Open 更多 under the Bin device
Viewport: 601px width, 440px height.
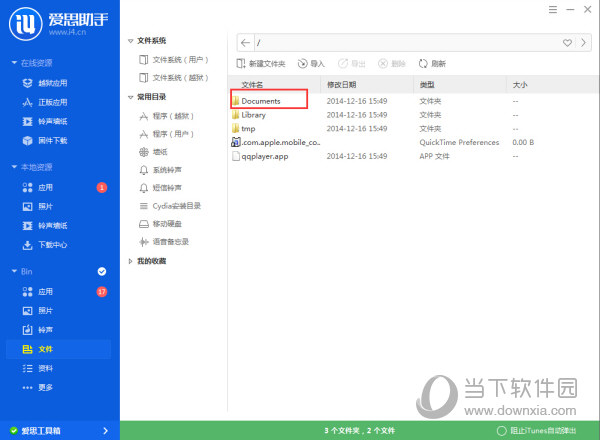click(x=38, y=387)
